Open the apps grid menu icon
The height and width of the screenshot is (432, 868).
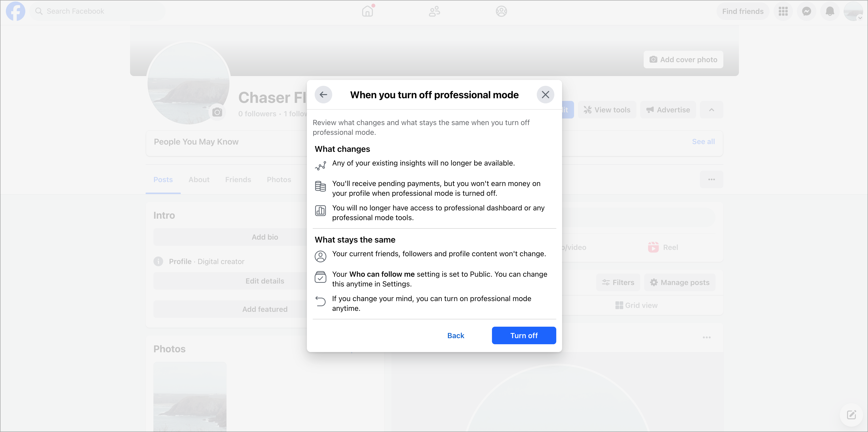(x=783, y=11)
